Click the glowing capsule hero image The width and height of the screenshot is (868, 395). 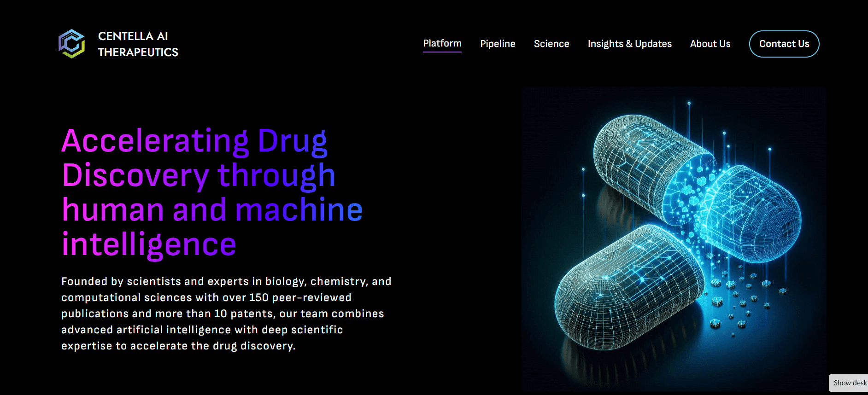[x=674, y=238]
